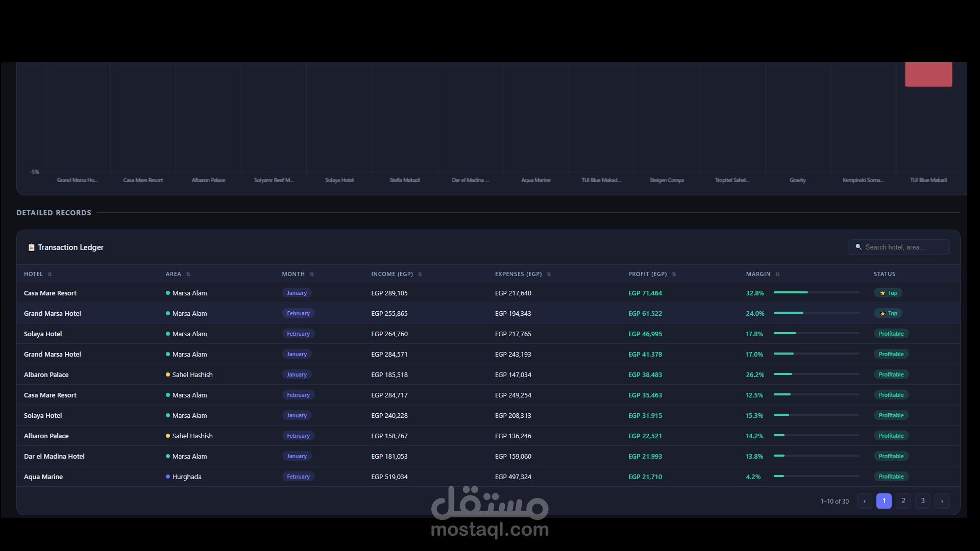The image size is (980, 551).
Task: Click Income (EGP) sort arrows icon
Action: [420, 274]
